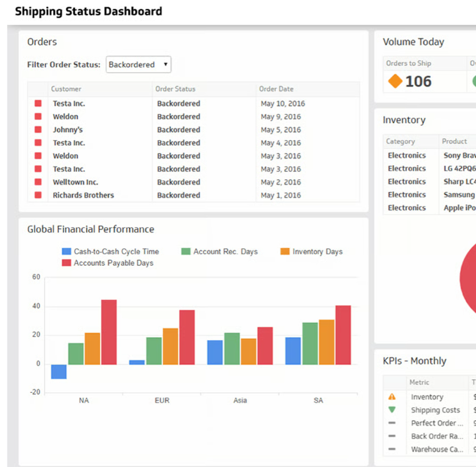The image size is (476, 467).
Task: Click the red status square for Richards Brothers
Action: (x=38, y=195)
